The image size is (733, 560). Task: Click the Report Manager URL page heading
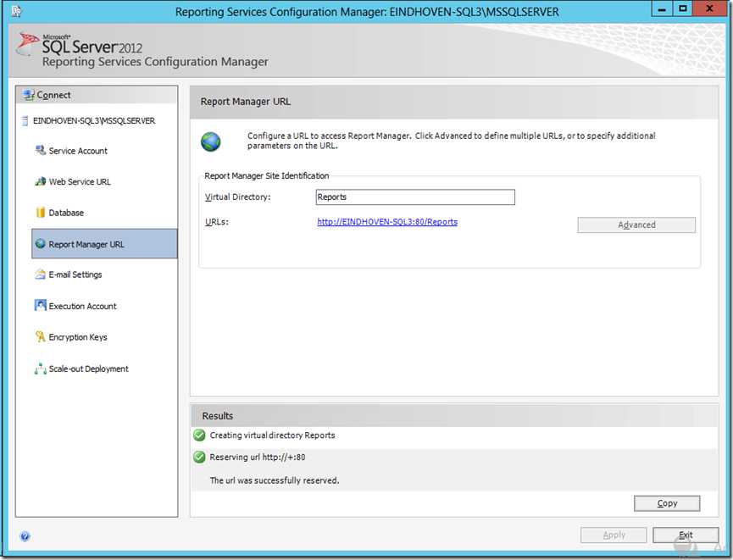[x=246, y=102]
